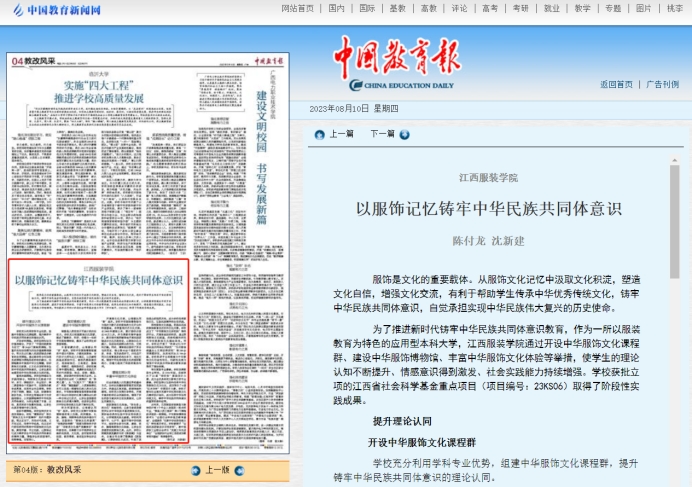Select the 建设文明校园 vertical headline article

[262, 120]
